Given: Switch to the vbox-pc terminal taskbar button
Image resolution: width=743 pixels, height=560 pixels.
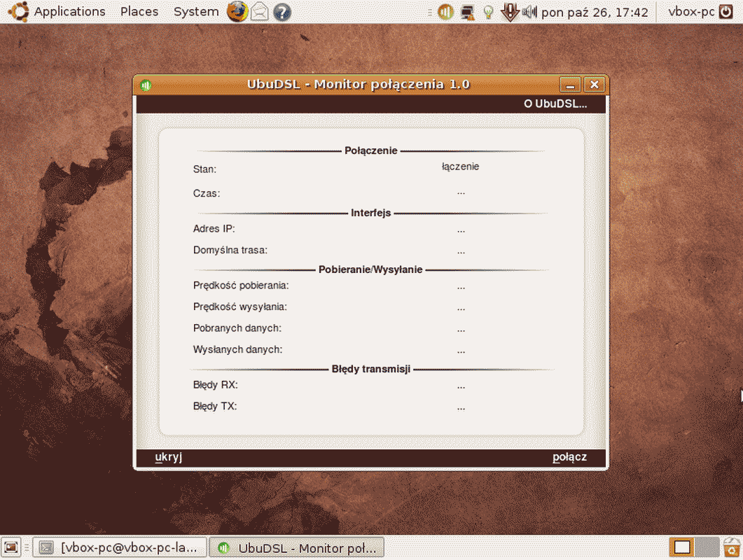Looking at the screenshot, I should 120,547.
